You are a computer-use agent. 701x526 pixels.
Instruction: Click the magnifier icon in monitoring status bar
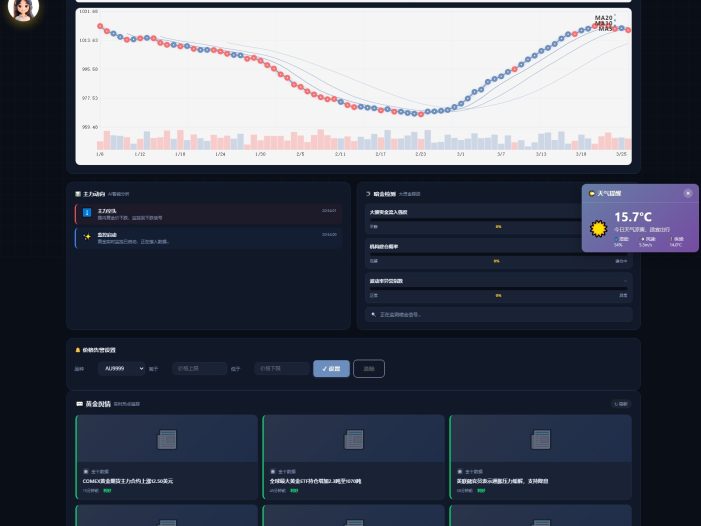click(373, 314)
